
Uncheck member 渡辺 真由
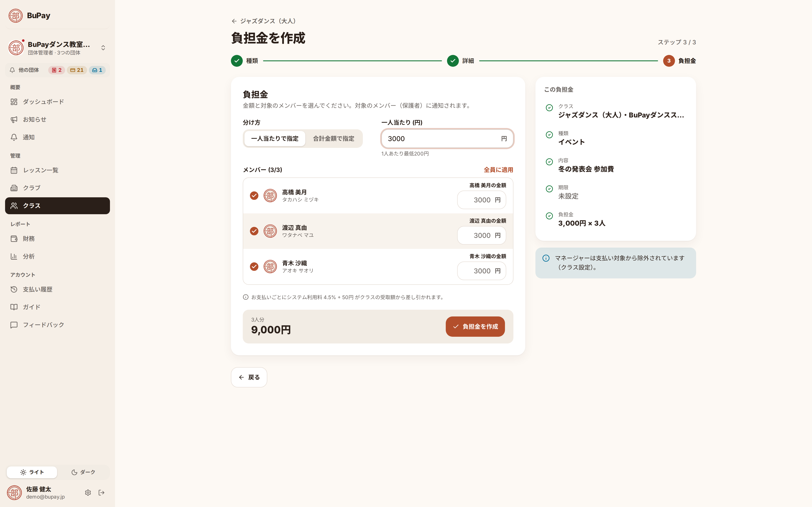[254, 231]
